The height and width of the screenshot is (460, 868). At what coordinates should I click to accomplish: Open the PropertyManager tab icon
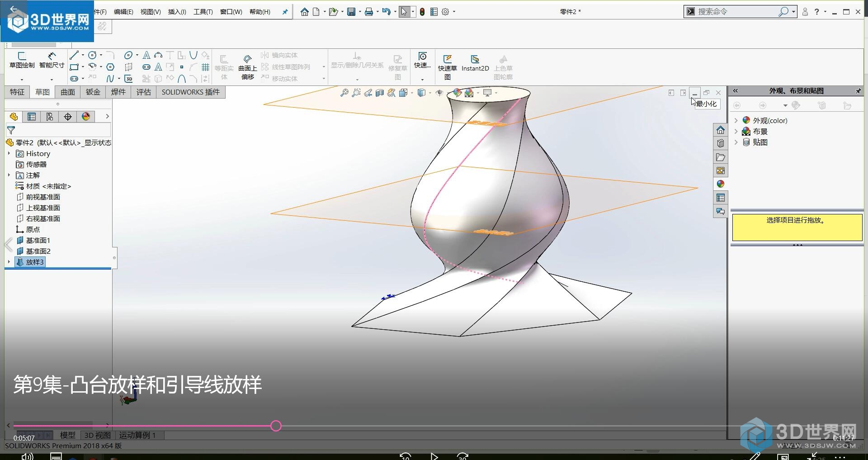click(x=32, y=117)
